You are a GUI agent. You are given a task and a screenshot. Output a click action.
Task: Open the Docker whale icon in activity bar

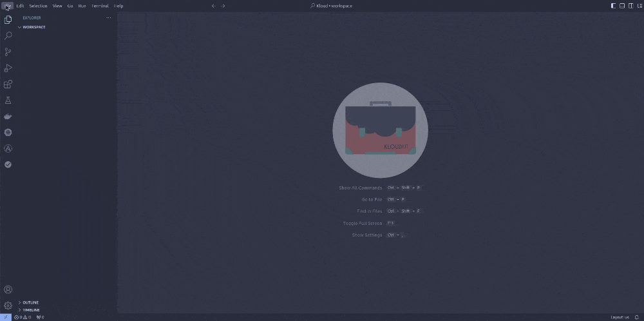[8, 116]
